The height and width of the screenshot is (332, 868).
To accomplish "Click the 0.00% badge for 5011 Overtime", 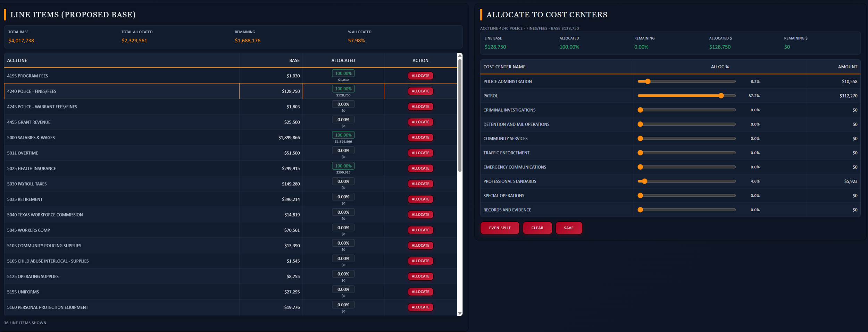I will pos(343,151).
